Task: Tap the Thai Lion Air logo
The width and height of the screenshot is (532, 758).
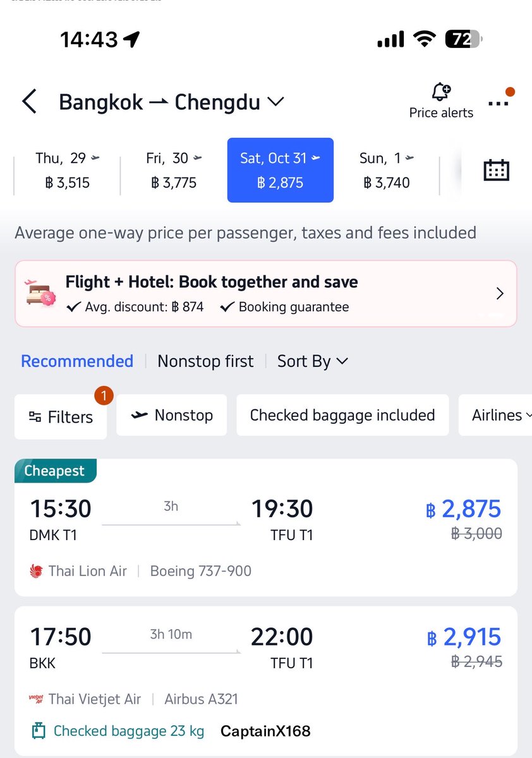Action: (36, 572)
